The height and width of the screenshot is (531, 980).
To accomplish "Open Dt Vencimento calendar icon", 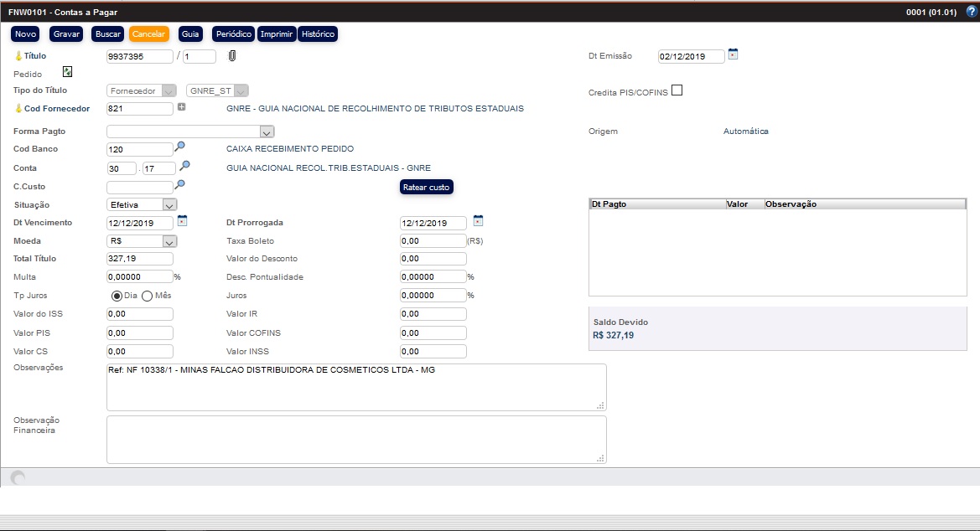I will coord(182,221).
